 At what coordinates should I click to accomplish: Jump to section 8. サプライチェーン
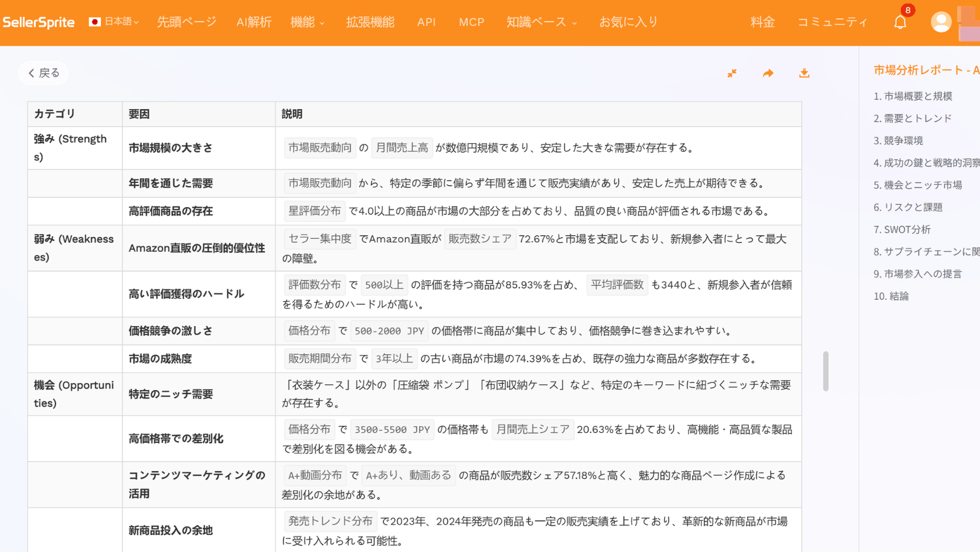[x=927, y=252]
